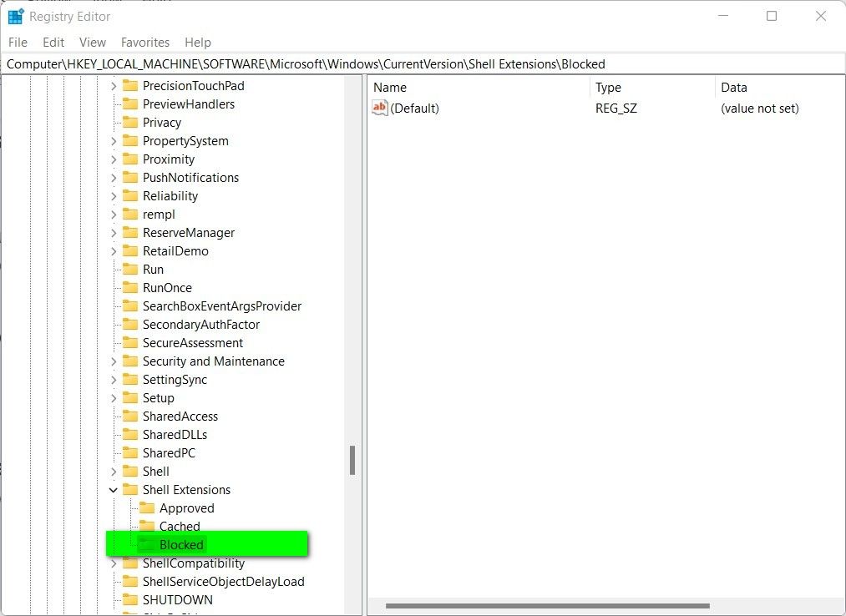Image resolution: width=846 pixels, height=616 pixels.
Task: Click the (Default) string value icon
Action: (380, 108)
